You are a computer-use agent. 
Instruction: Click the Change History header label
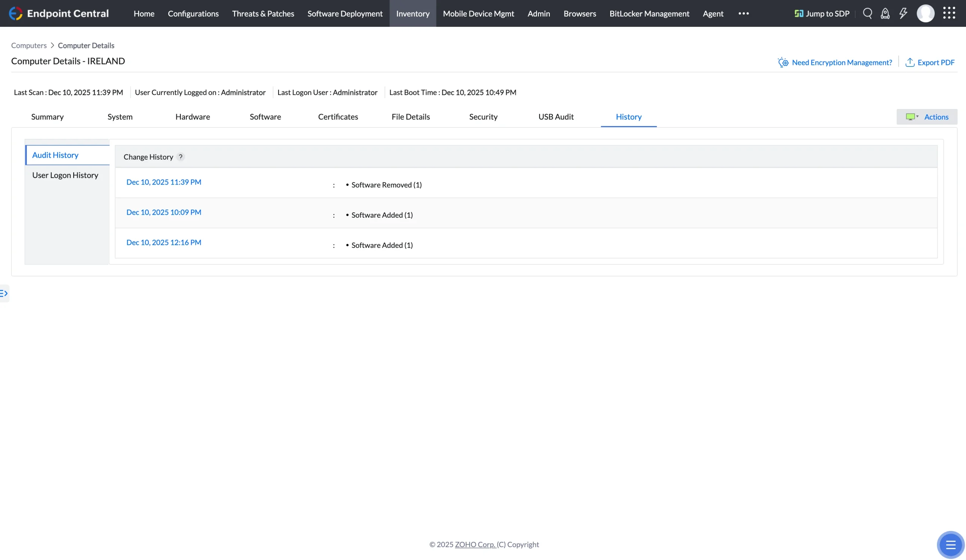coord(148,157)
